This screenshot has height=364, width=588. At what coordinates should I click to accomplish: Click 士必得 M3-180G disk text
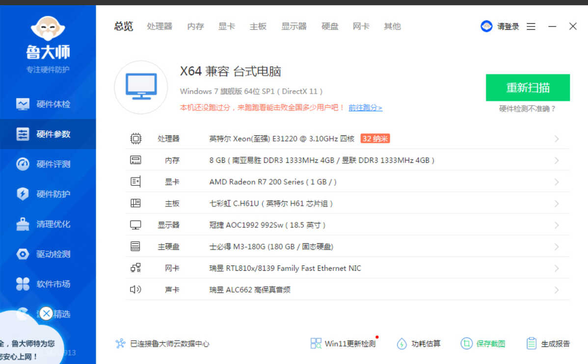(271, 247)
